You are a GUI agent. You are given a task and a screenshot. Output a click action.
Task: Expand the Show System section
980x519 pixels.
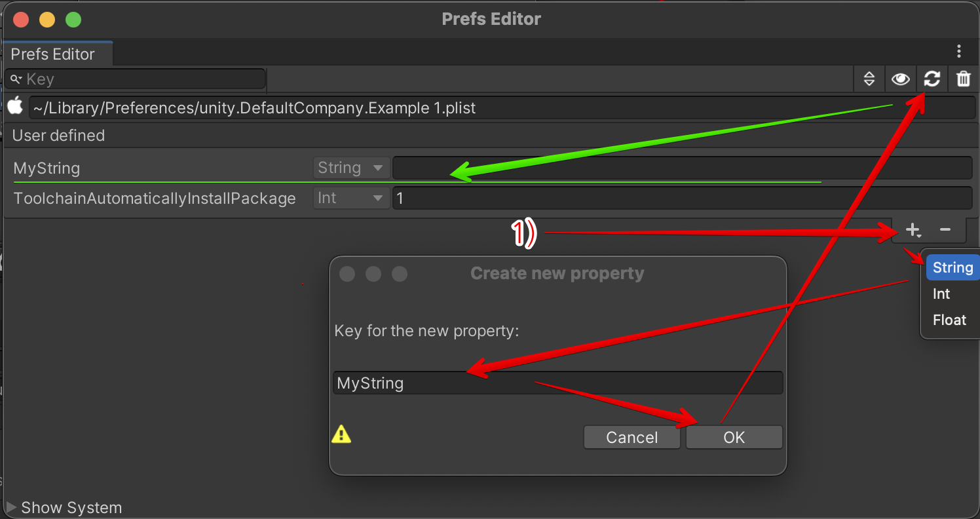[64, 507]
